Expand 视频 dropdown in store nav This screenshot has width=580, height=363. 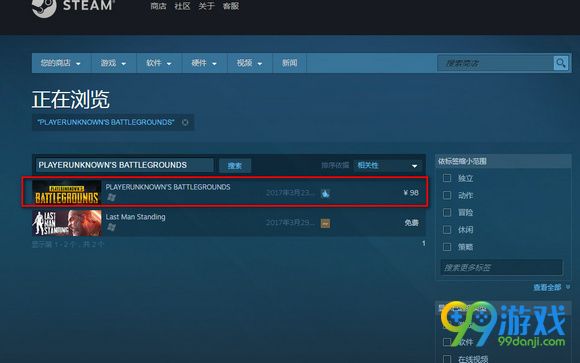[x=250, y=63]
